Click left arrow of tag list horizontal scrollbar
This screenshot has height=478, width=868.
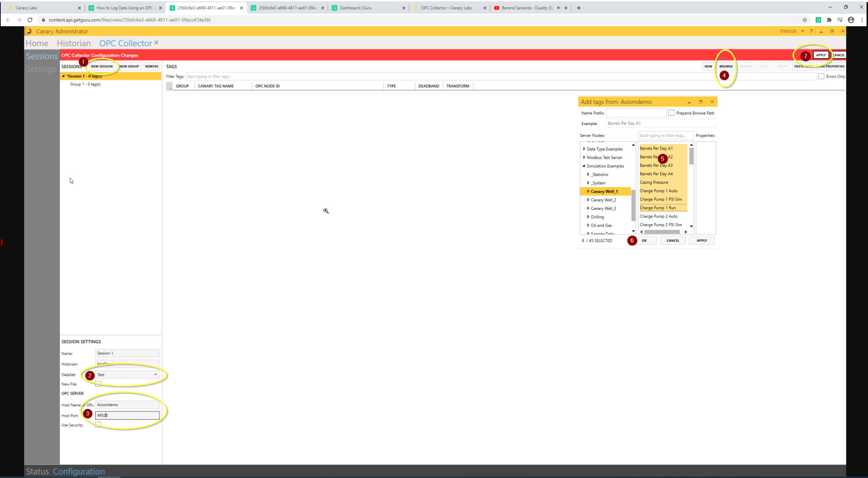pos(642,232)
